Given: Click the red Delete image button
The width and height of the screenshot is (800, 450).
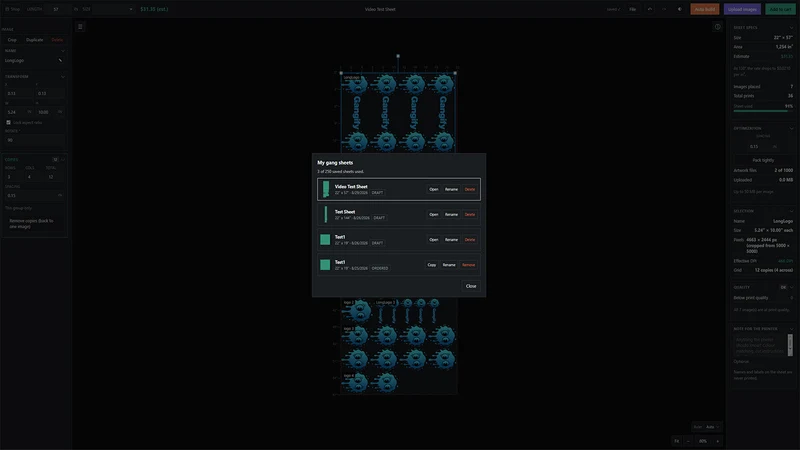Looking at the screenshot, I should (x=57, y=40).
